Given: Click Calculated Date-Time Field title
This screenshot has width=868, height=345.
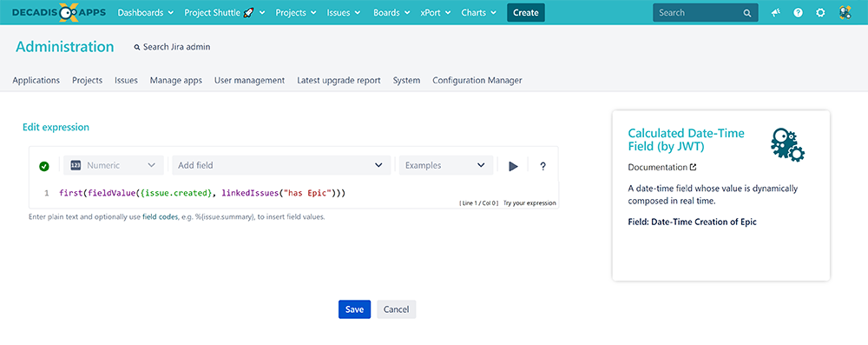Looking at the screenshot, I should click(687, 140).
